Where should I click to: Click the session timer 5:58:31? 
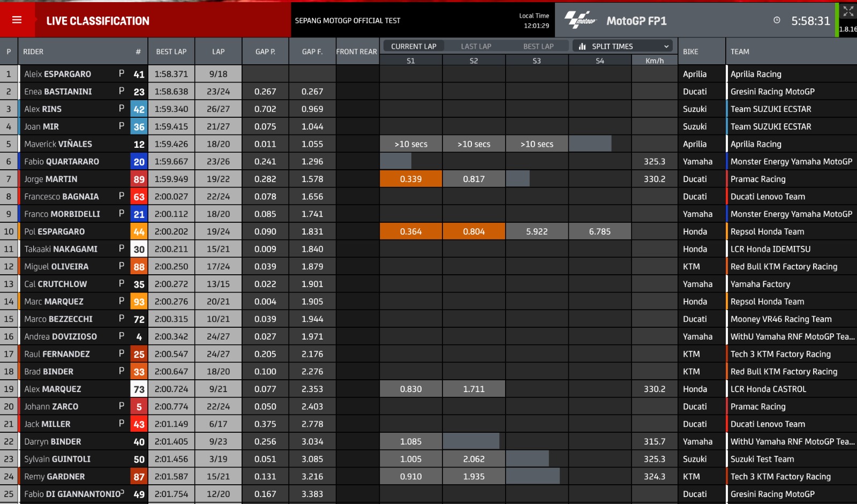point(810,21)
